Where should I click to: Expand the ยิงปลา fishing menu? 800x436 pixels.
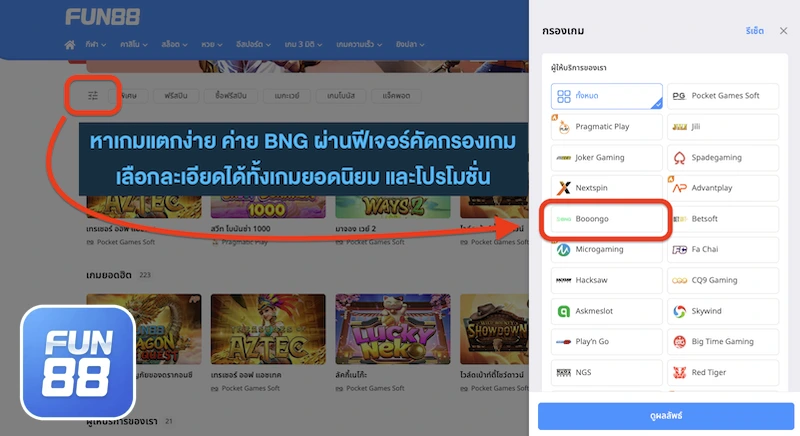click(x=410, y=44)
